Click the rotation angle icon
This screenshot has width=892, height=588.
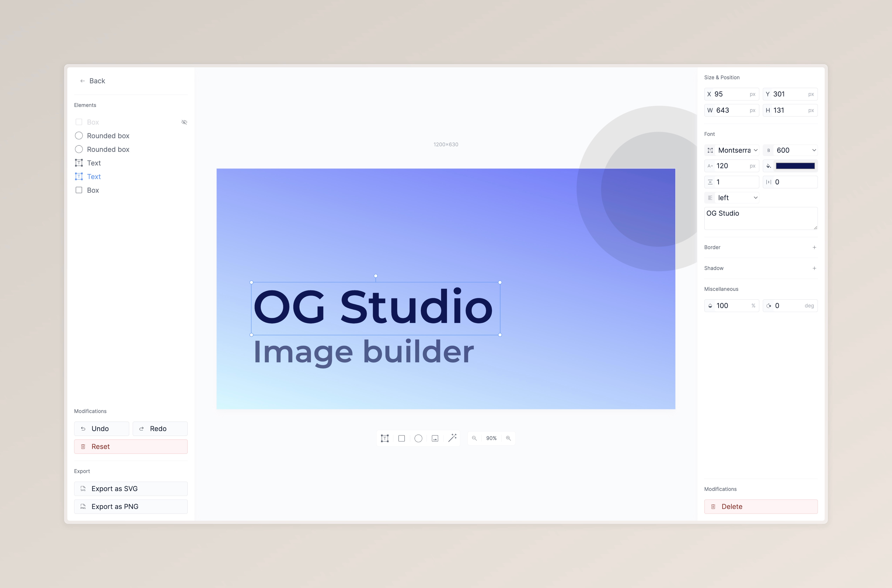pyautogui.click(x=769, y=306)
